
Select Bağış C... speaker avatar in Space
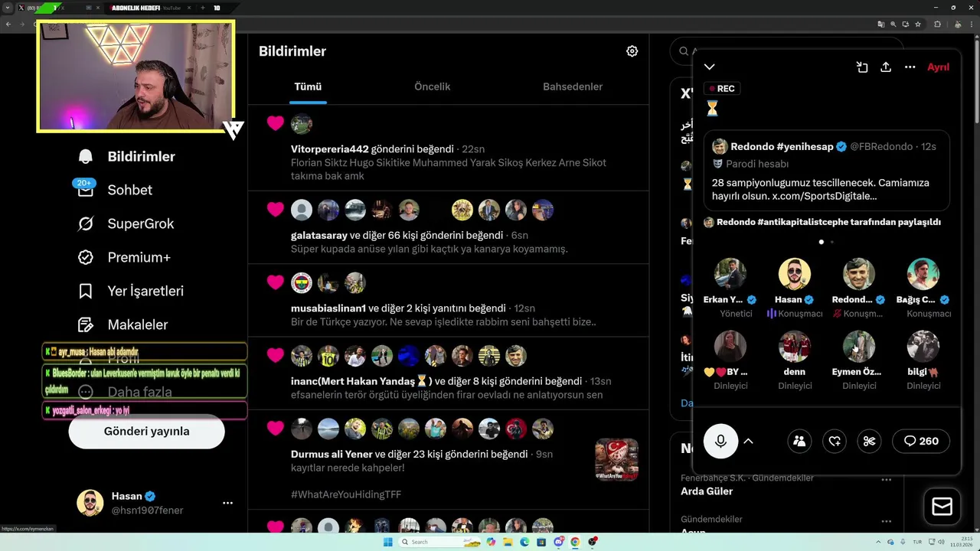click(x=923, y=274)
